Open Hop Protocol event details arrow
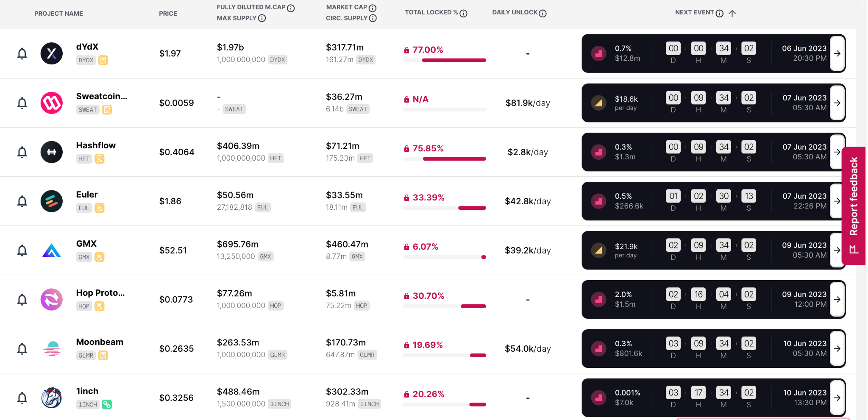 837,299
